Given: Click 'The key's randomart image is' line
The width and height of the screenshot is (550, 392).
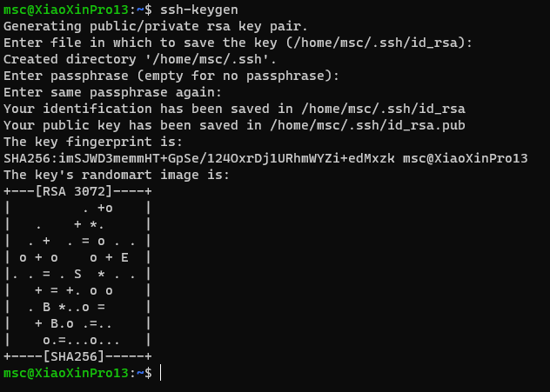Looking at the screenshot, I should point(117,175).
